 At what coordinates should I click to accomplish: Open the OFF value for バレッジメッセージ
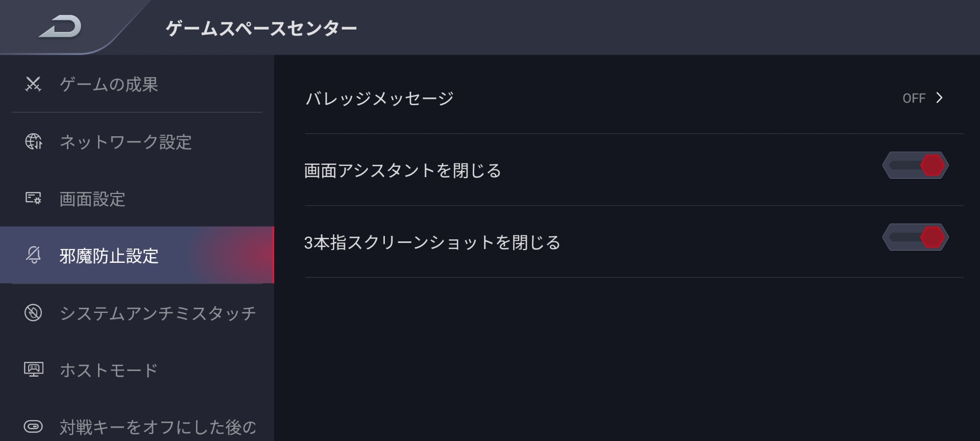tap(914, 98)
